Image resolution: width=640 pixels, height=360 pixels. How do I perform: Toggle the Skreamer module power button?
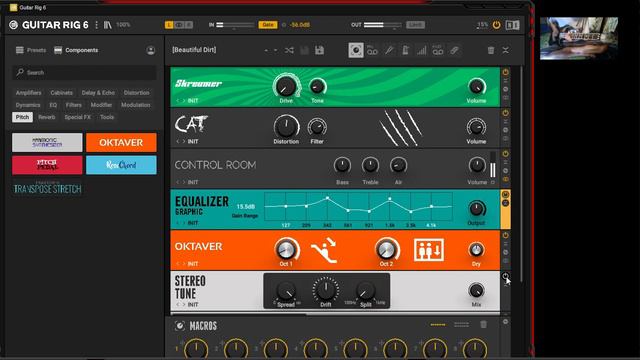point(505,72)
